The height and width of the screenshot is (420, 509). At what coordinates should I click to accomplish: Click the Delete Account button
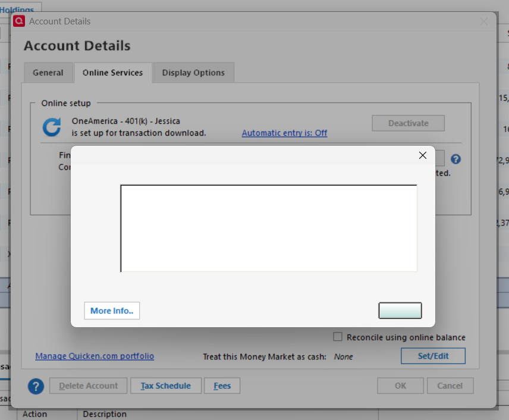point(88,385)
